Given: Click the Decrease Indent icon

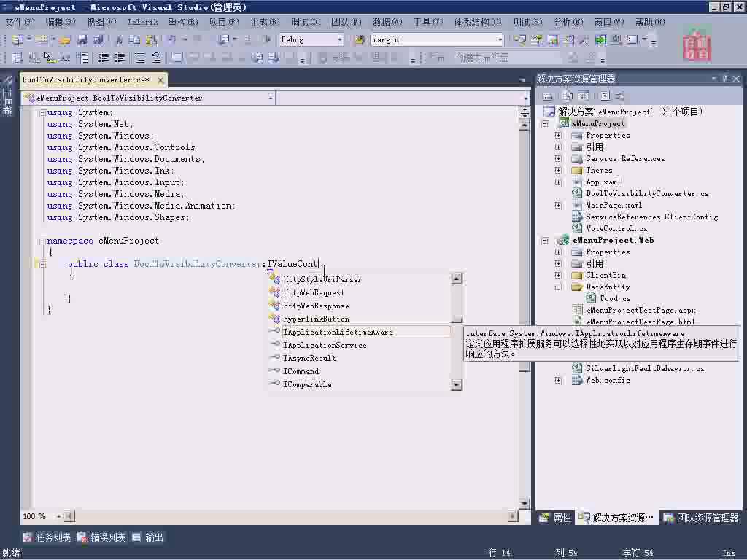Looking at the screenshot, I should [x=104, y=58].
